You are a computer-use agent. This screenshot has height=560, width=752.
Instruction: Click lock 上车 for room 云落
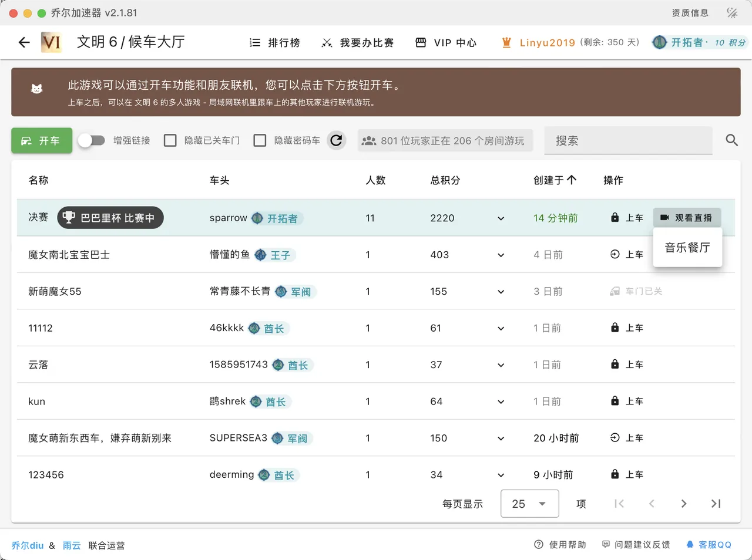point(627,365)
